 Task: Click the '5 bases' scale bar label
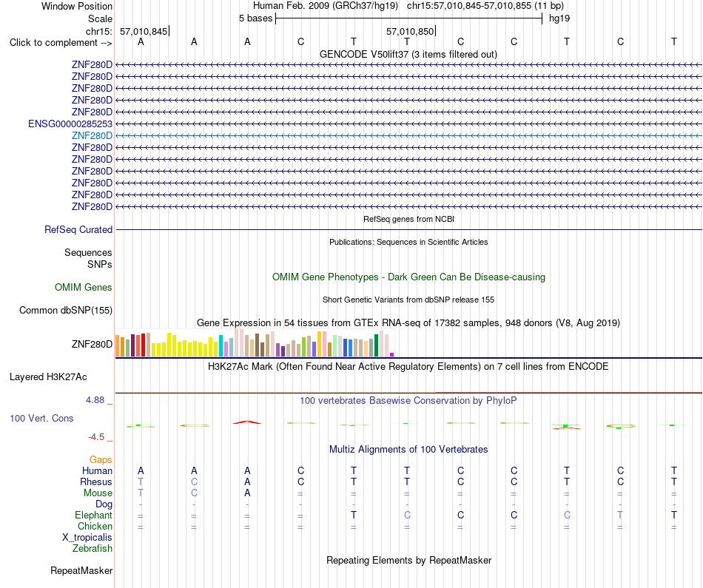[255, 18]
